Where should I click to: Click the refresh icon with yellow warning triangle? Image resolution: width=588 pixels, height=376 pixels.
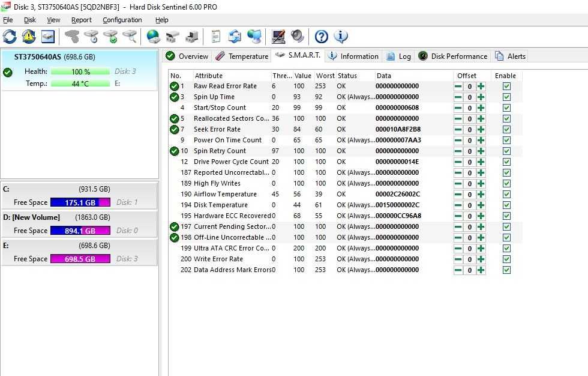(29, 37)
